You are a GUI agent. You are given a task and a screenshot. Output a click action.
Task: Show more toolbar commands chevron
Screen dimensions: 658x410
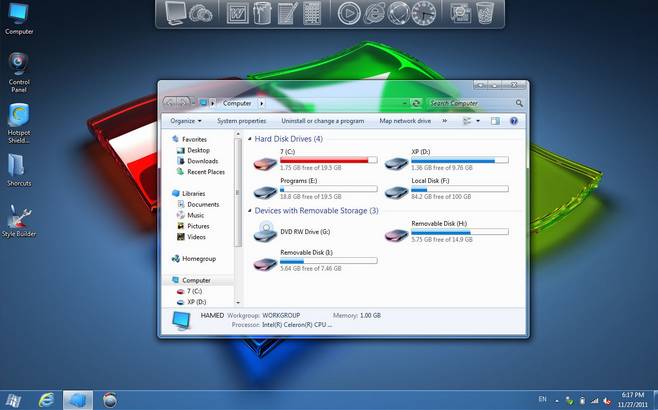click(444, 121)
